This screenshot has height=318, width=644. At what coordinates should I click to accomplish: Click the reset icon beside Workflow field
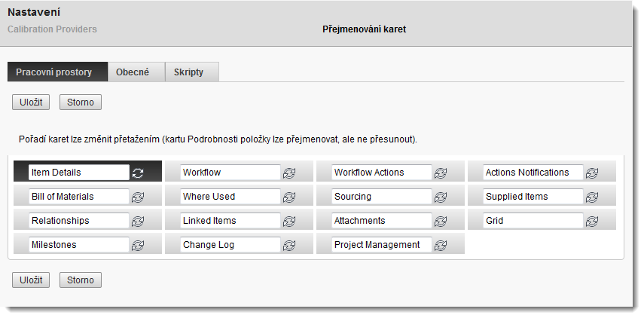click(289, 173)
